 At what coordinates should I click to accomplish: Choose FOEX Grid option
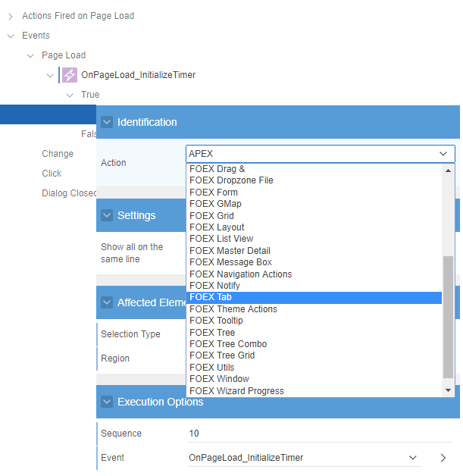click(x=314, y=215)
